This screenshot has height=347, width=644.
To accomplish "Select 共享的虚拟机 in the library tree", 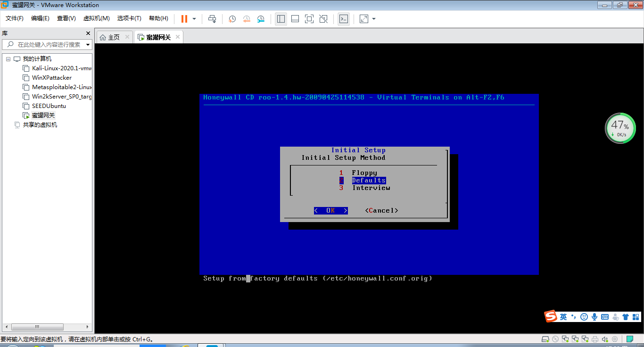I will [40, 125].
